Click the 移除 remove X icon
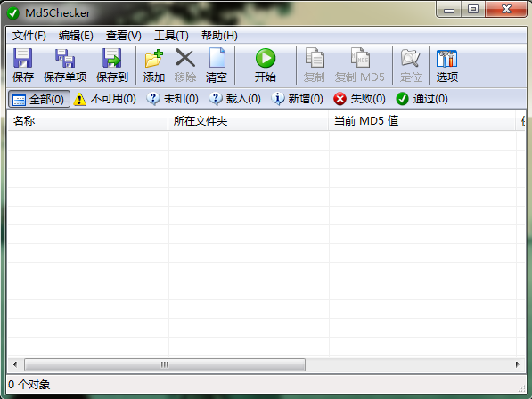532x399 pixels. pyautogui.click(x=185, y=58)
